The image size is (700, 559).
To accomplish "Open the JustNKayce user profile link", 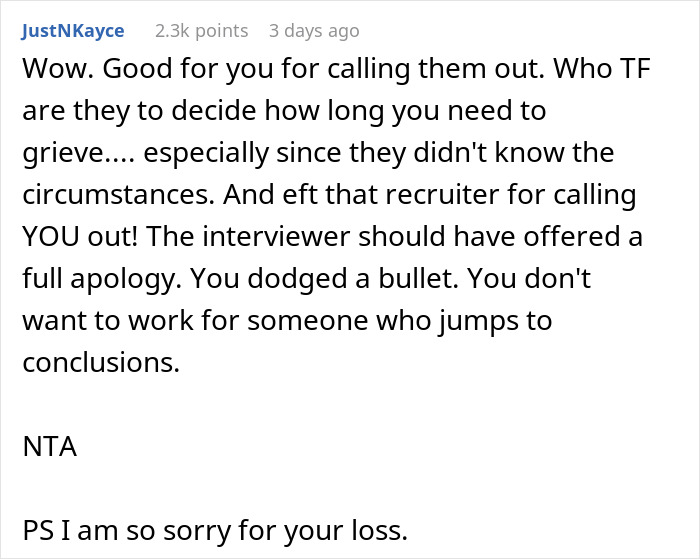I will (72, 31).
